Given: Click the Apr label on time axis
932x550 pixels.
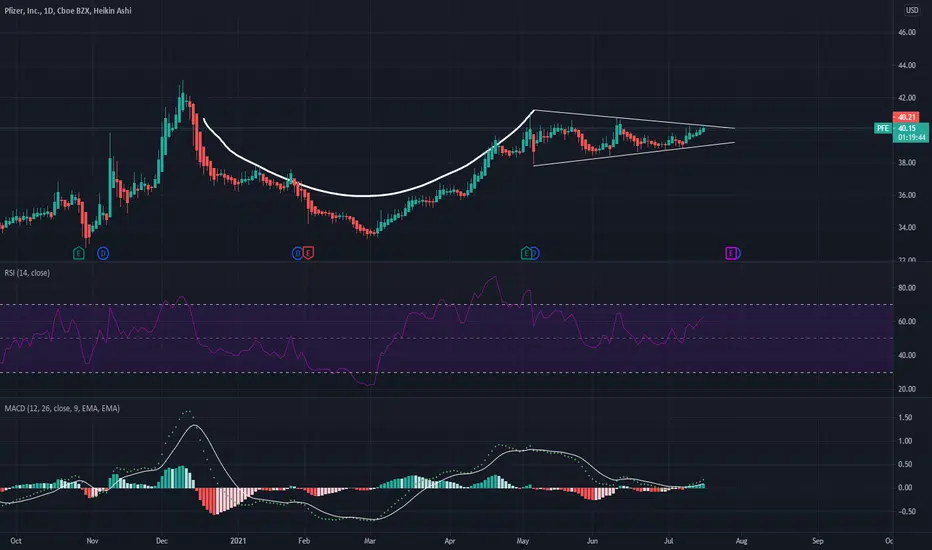Looking at the screenshot, I should pos(450,541).
